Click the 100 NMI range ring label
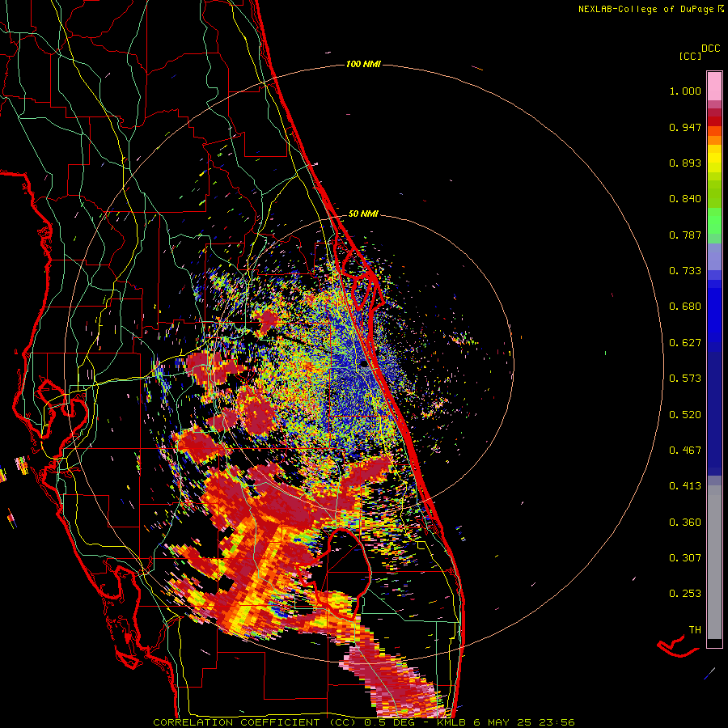The width and height of the screenshot is (728, 728). pyautogui.click(x=363, y=64)
